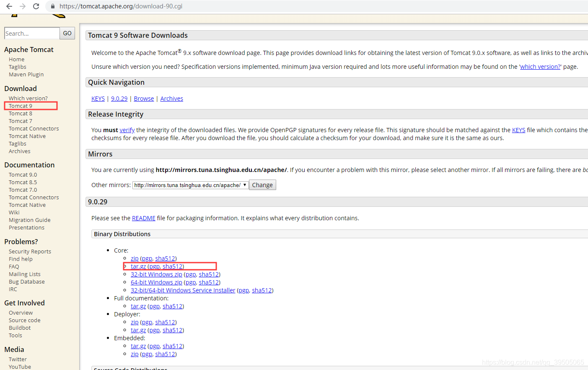Image resolution: width=588 pixels, height=370 pixels.
Task: Click the KEYS quick navigation link
Action: pyautogui.click(x=98, y=99)
